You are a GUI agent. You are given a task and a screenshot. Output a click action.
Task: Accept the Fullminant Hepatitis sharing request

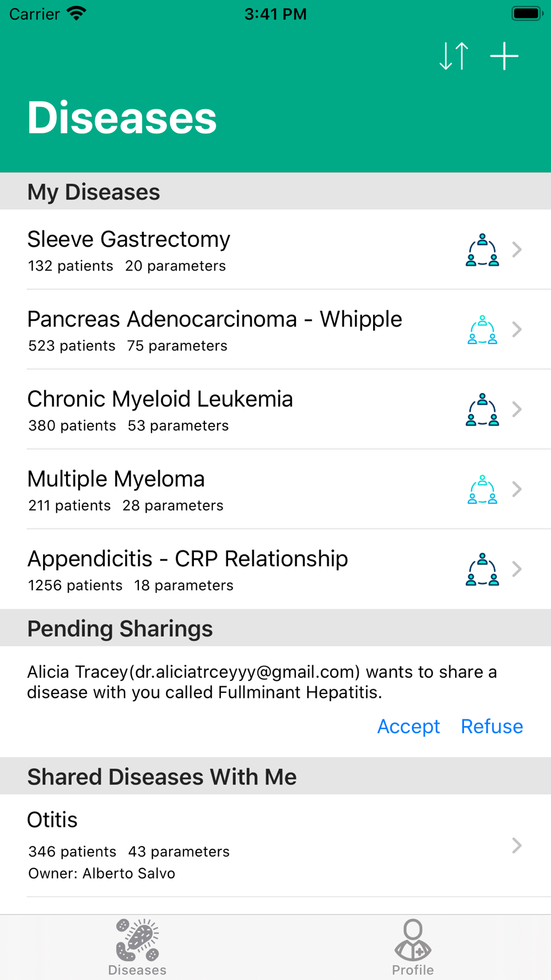click(408, 726)
